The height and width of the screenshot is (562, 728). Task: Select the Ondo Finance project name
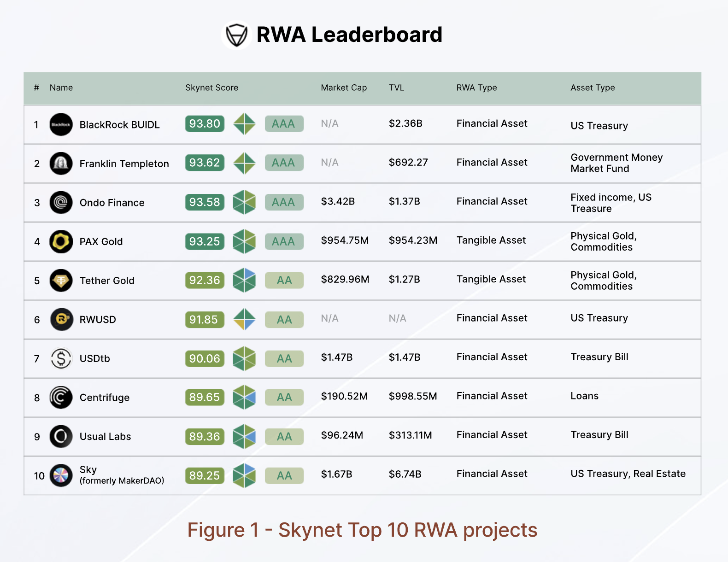[x=112, y=203]
